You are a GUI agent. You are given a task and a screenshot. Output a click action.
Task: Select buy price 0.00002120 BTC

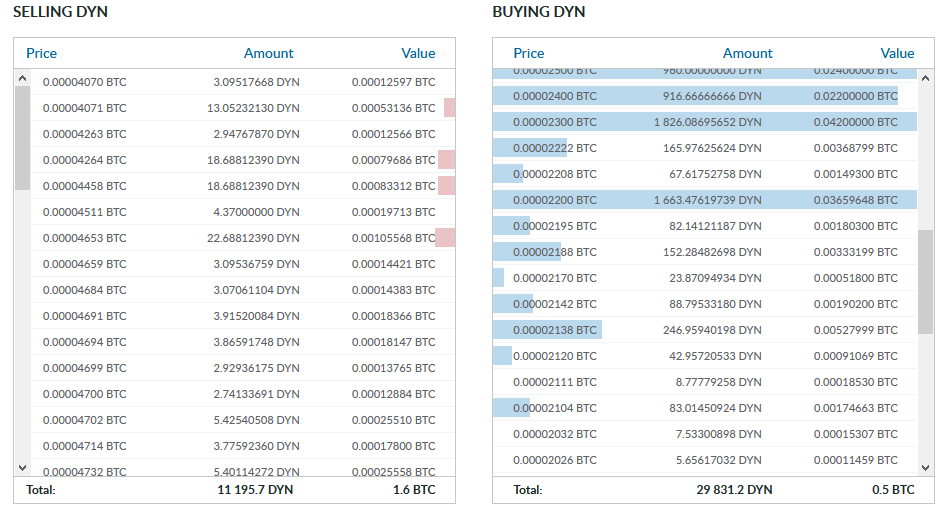click(x=555, y=356)
